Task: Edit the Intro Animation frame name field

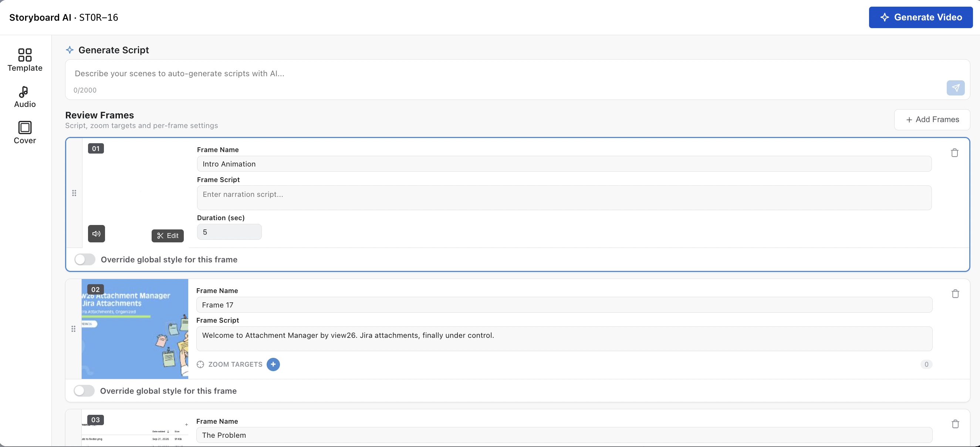Action: click(564, 164)
